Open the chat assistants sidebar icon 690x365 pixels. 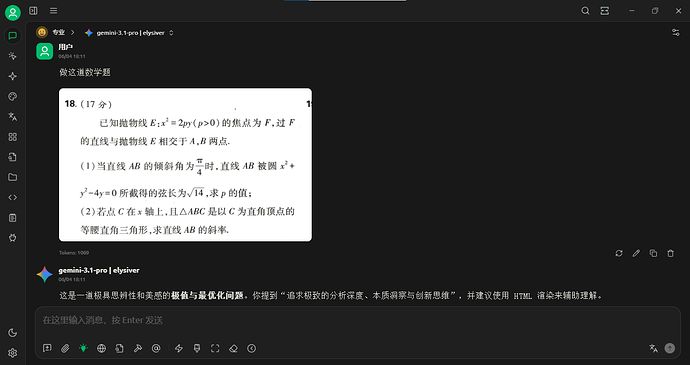(13, 36)
